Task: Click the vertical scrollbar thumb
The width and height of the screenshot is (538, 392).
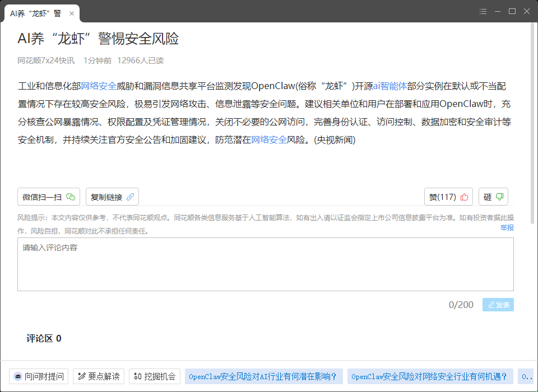Action: point(532,123)
